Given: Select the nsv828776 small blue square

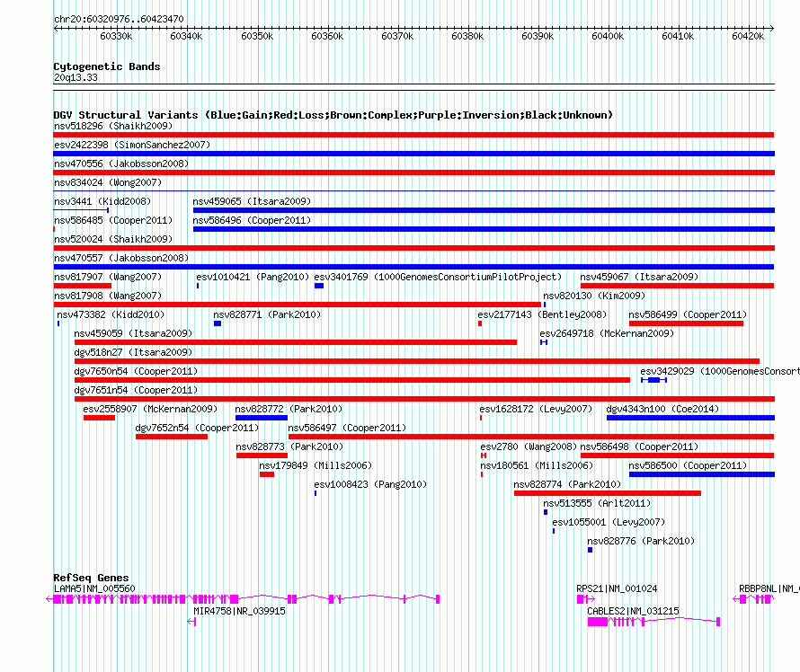Looking at the screenshot, I should click(591, 550).
